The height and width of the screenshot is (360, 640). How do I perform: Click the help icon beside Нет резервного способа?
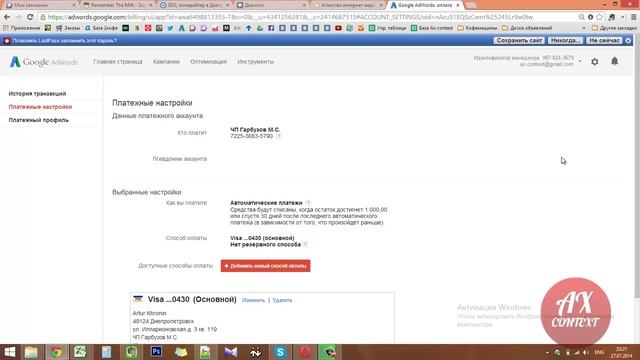coord(305,244)
